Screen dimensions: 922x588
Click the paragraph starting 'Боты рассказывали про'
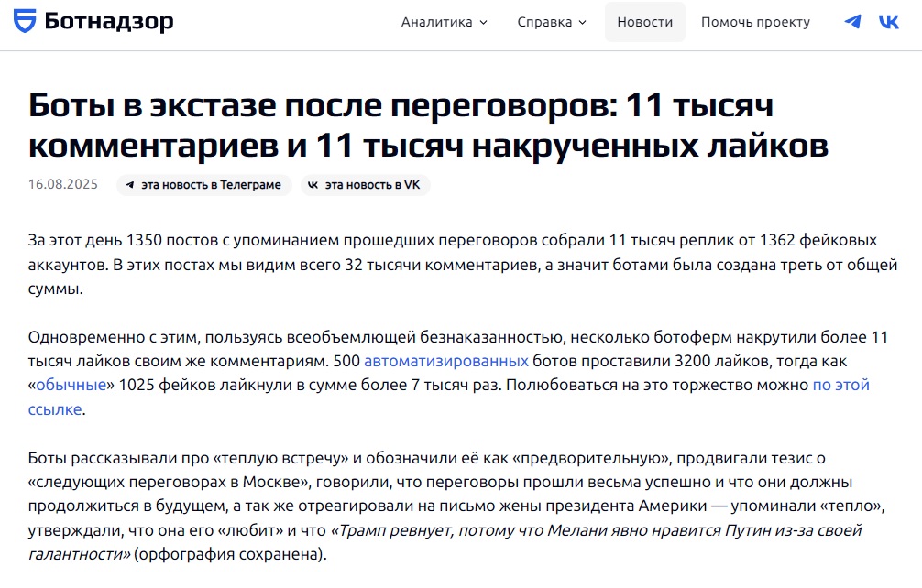[456, 506]
